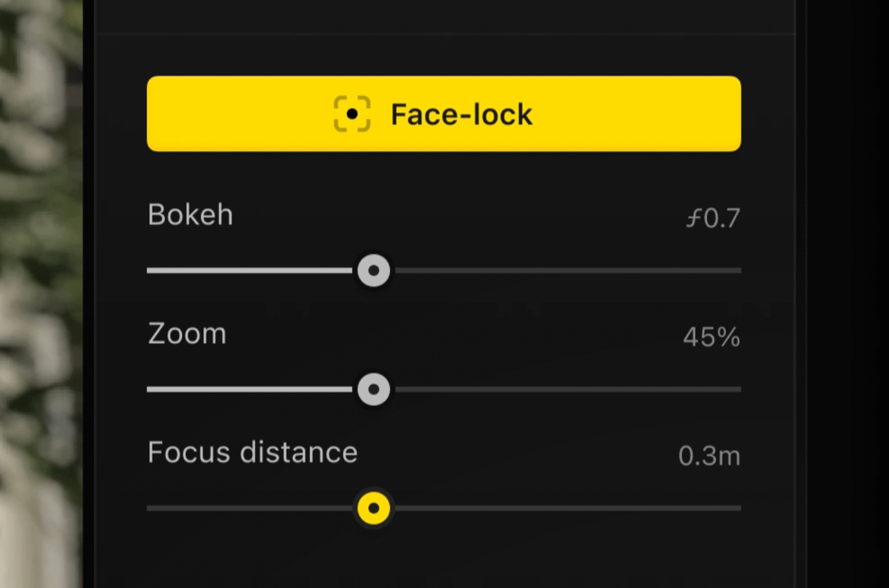Click the filled Zoom track left of handle
Screen dimensions: 889x588
(x=247, y=389)
